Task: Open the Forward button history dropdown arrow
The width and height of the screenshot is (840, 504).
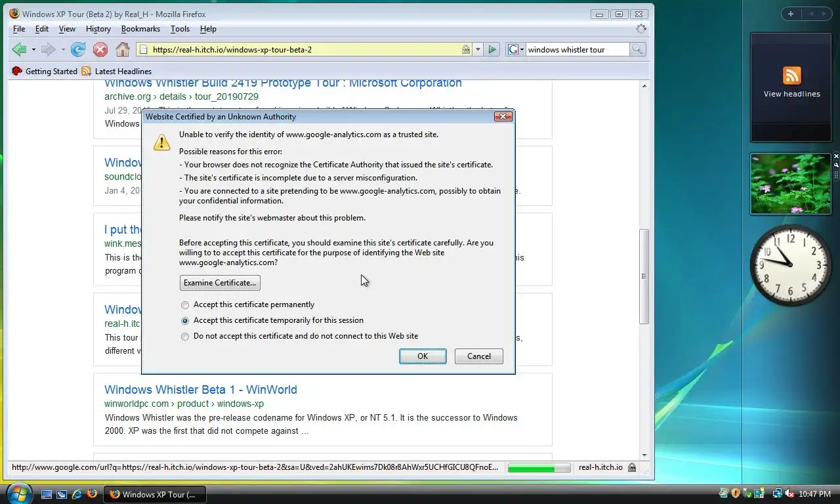Action: point(63,50)
